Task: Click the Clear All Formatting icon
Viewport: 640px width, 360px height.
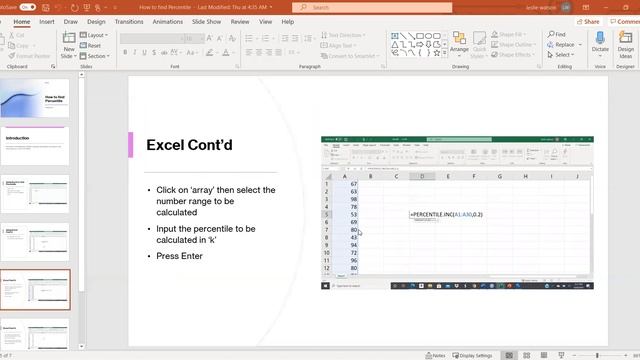Action: (x=232, y=38)
